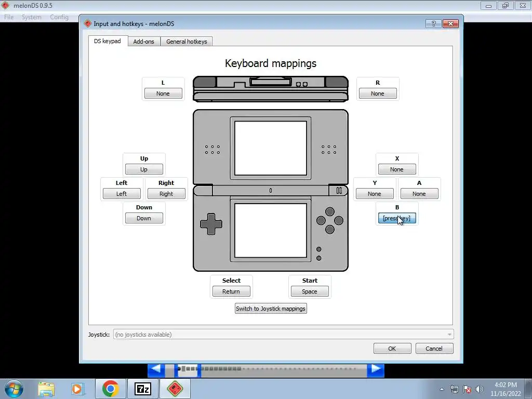This screenshot has width=532, height=399.
Task: Open the Action Center flag icon
Action: [x=467, y=389]
